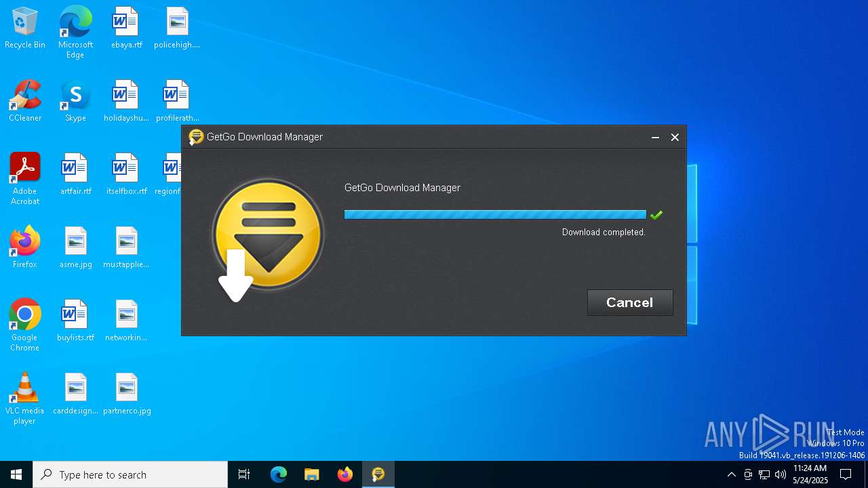Click the Cancel button in GetGo dialog

pyautogui.click(x=630, y=302)
